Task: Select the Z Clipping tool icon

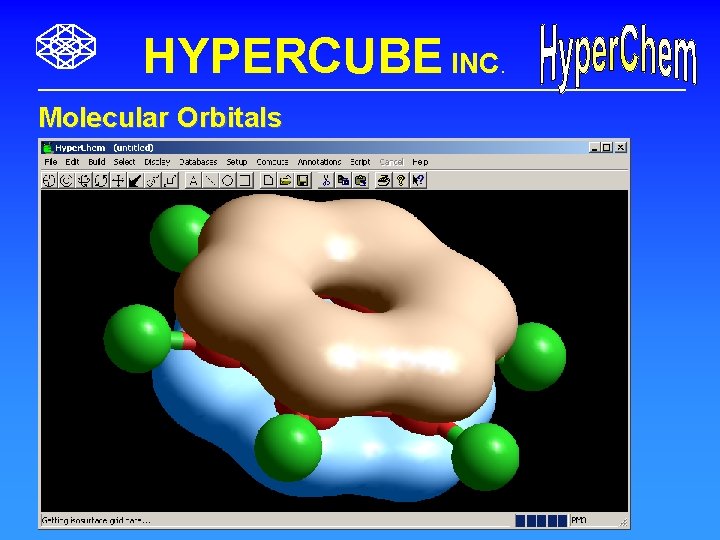Action: pos(170,180)
